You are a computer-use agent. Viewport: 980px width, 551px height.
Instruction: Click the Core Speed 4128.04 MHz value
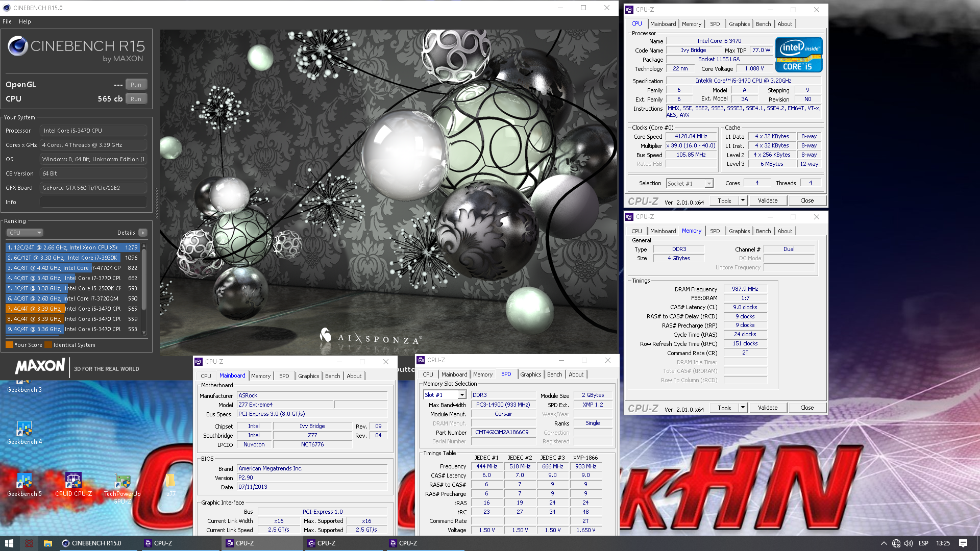[x=691, y=136]
